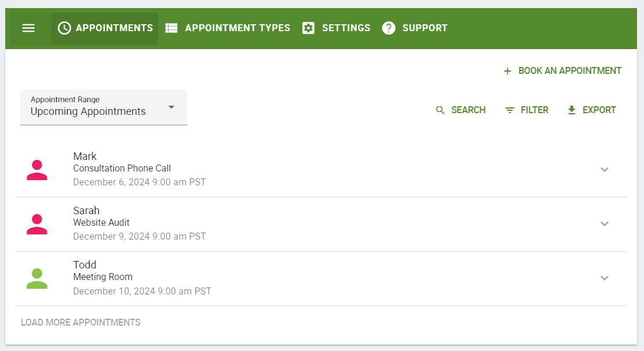Click the clock icon beside Appointments
644x351 pixels.
click(x=65, y=28)
